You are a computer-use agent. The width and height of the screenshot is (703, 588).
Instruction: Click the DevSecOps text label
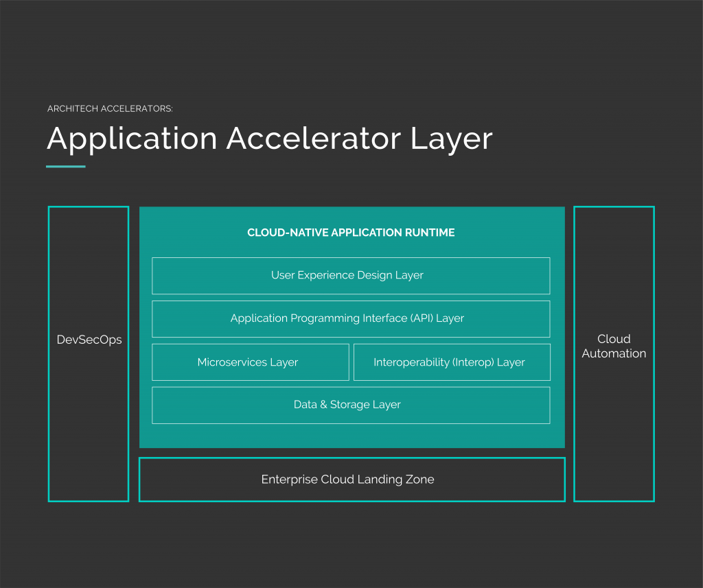point(89,339)
